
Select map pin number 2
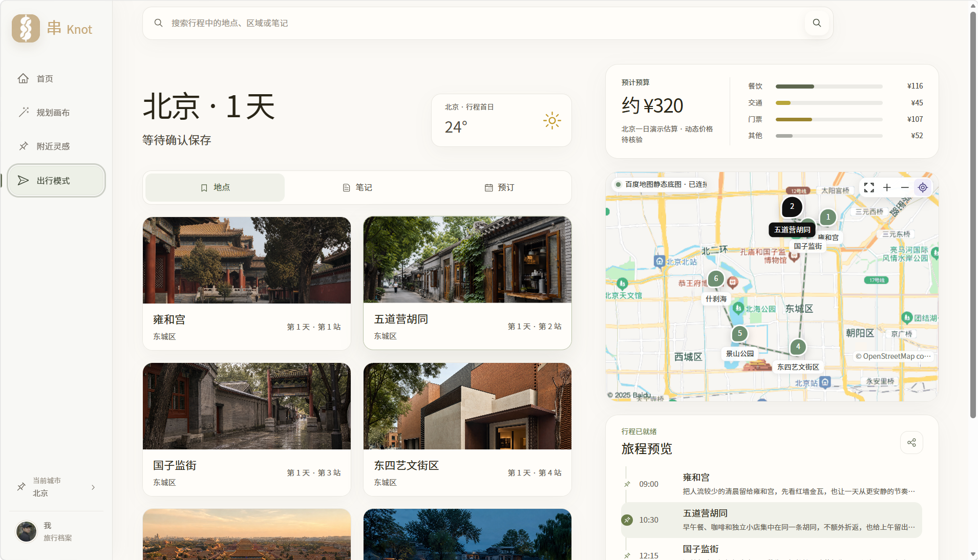click(792, 207)
